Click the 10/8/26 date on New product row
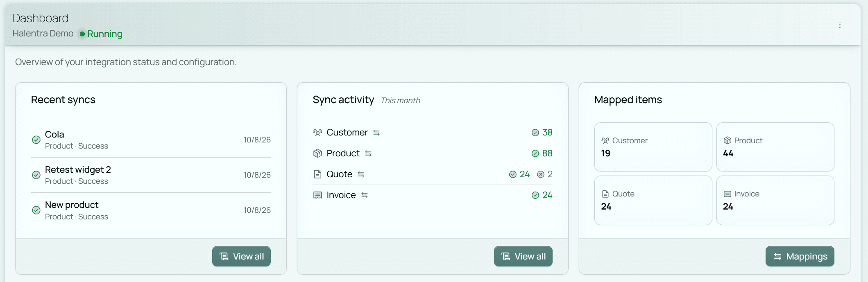The width and height of the screenshot is (868, 282). pos(257,210)
